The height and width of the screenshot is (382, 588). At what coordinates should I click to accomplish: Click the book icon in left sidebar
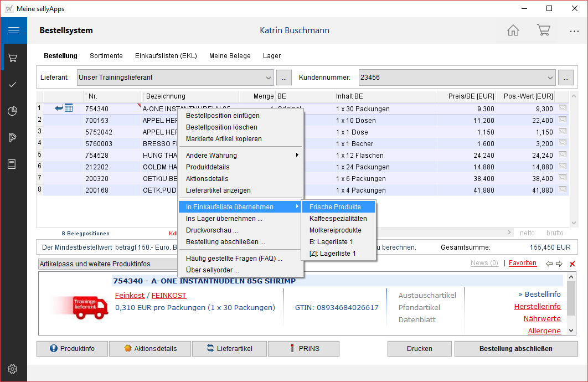click(13, 164)
